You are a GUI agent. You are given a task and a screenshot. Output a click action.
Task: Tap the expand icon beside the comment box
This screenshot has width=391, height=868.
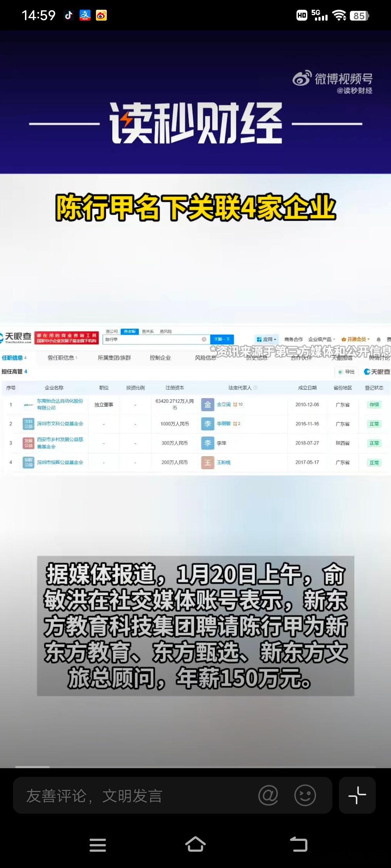coord(357,795)
